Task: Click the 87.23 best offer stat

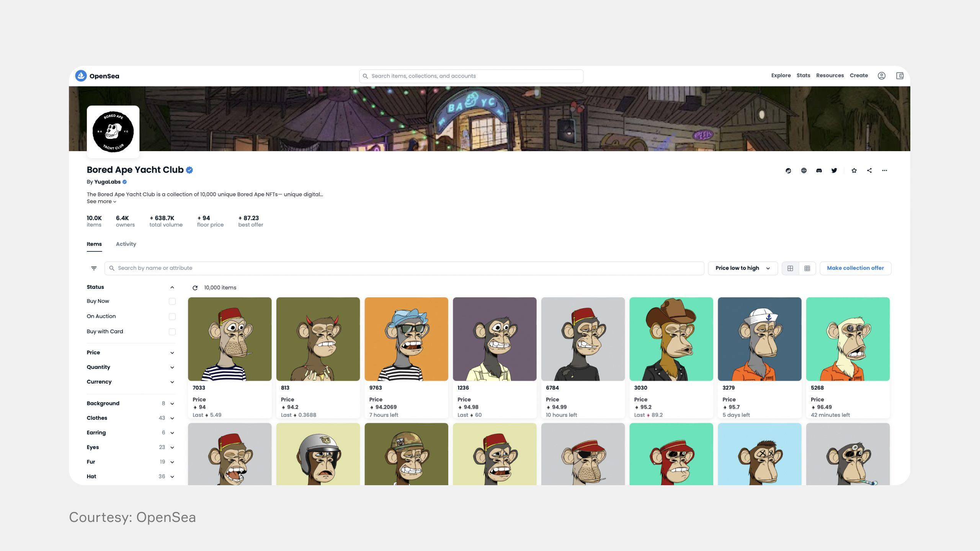Action: tap(250, 221)
